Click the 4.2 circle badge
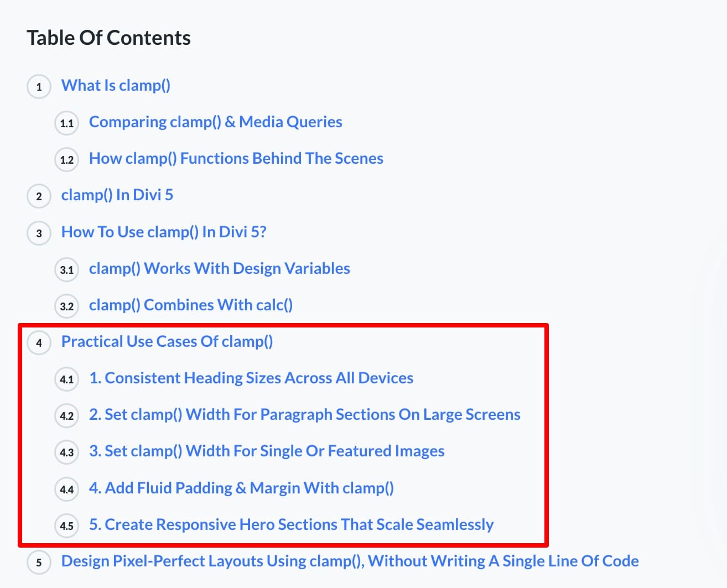The height and width of the screenshot is (588, 727). coord(66,416)
